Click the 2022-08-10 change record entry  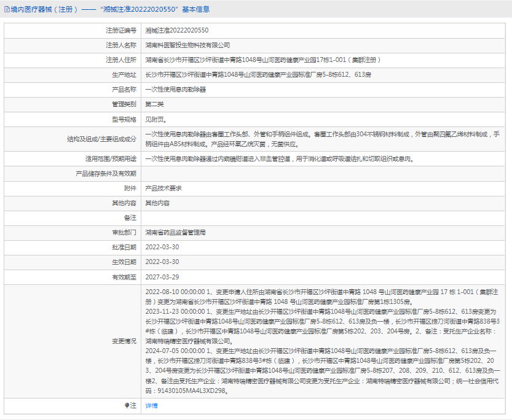coord(321,297)
